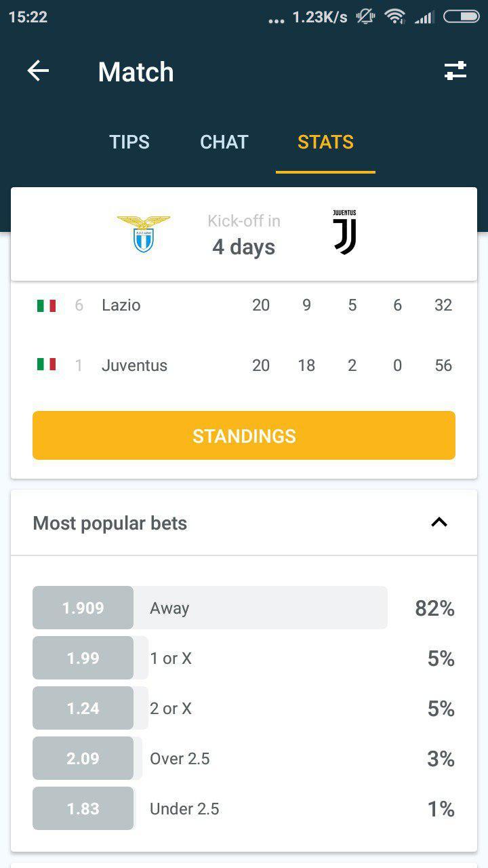The width and height of the screenshot is (488, 868).
Task: Tap the Juventus club logo
Action: [x=344, y=233]
